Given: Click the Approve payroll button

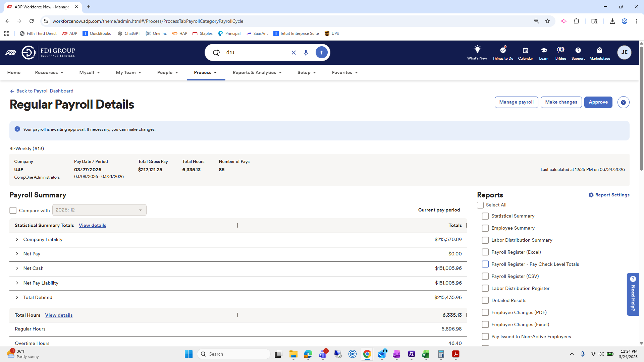Looking at the screenshot, I should click(x=598, y=102).
